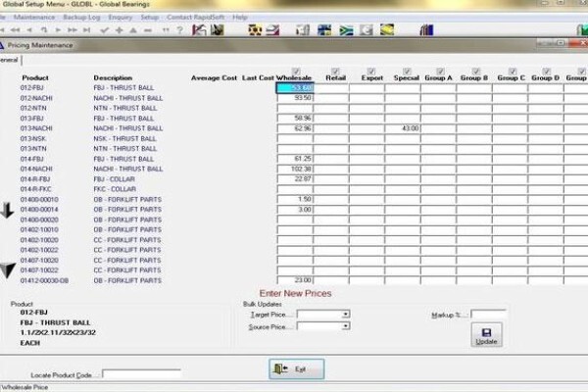Click the Locate Product Code field

point(141,374)
